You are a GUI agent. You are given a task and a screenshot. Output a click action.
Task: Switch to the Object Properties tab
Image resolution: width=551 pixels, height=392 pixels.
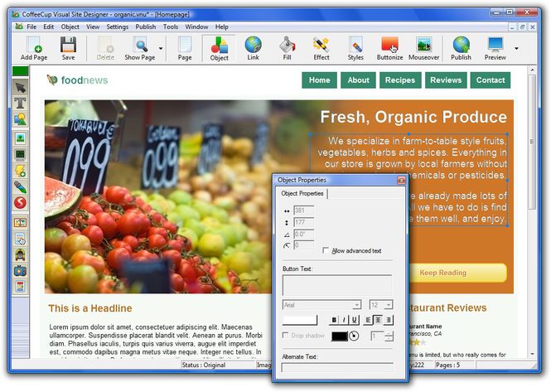[x=302, y=193]
